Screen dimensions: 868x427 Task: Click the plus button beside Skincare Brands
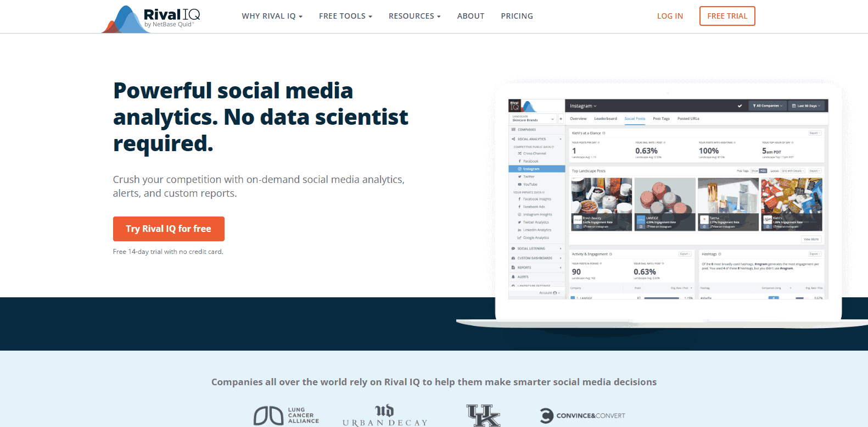(x=561, y=119)
